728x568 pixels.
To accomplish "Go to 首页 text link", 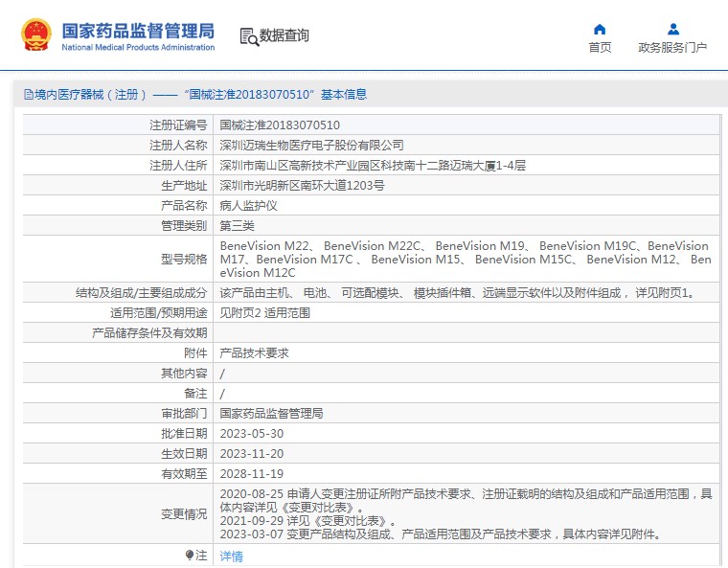I will (600, 47).
